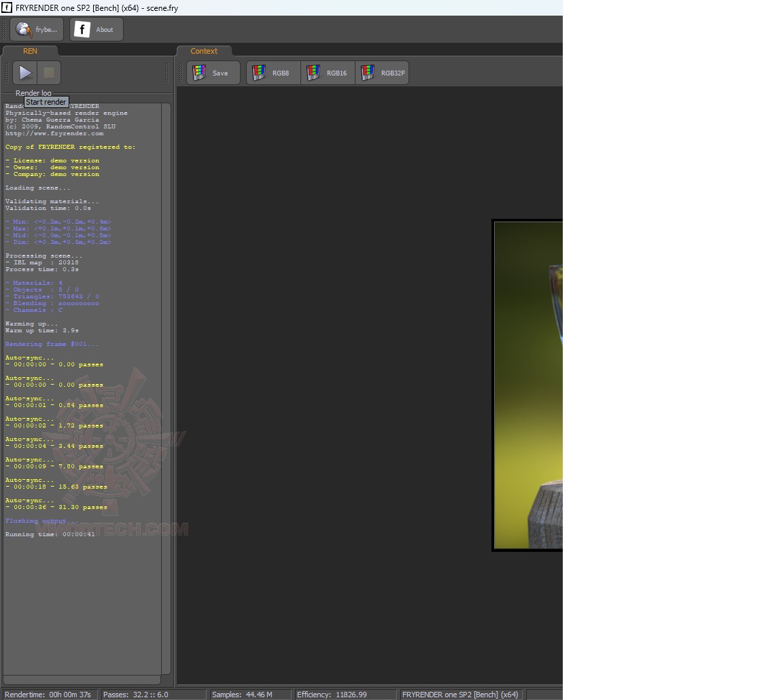The height and width of the screenshot is (700, 783).
Task: Click the 'Flushing output...' log line
Action: (x=42, y=521)
